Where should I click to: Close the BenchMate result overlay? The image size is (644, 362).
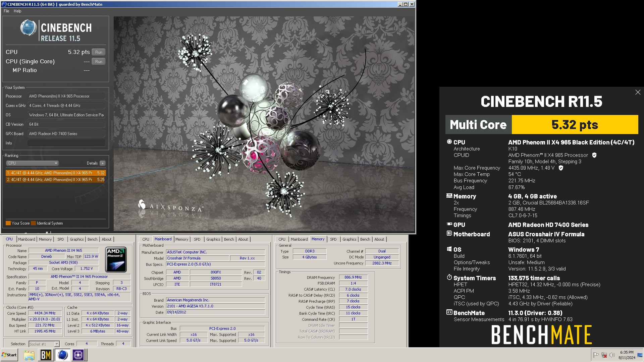[x=638, y=92]
